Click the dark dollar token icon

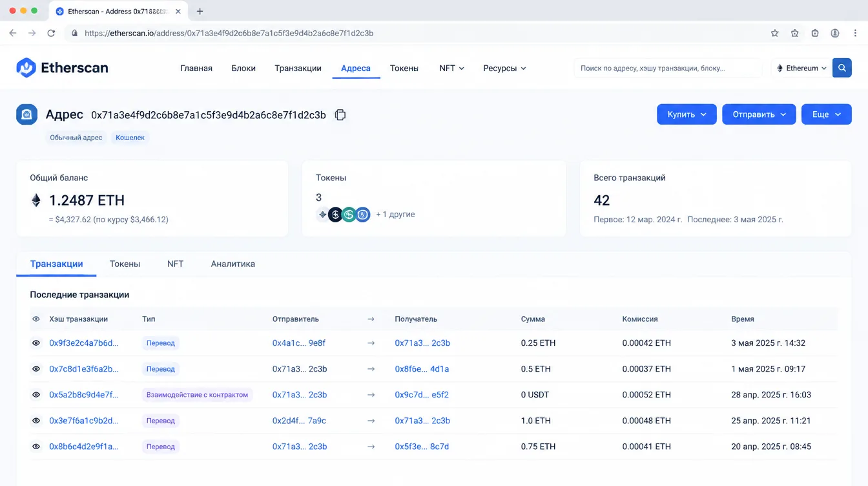pyautogui.click(x=335, y=215)
